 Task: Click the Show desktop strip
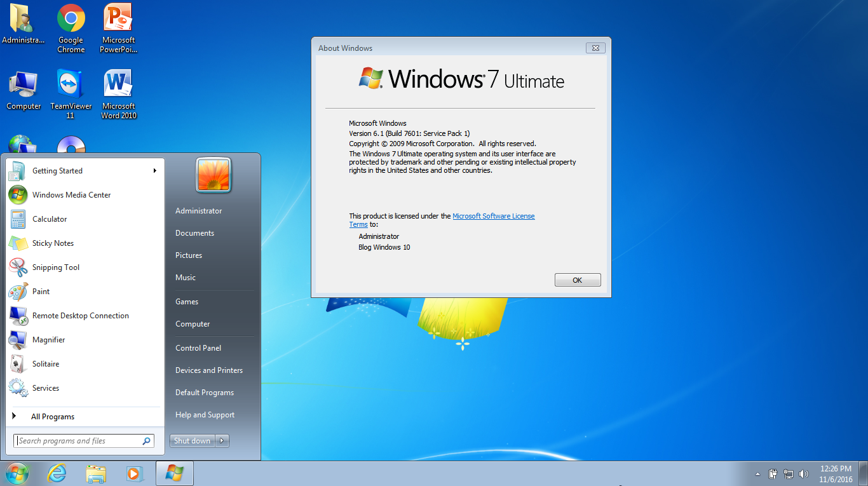coord(864,474)
